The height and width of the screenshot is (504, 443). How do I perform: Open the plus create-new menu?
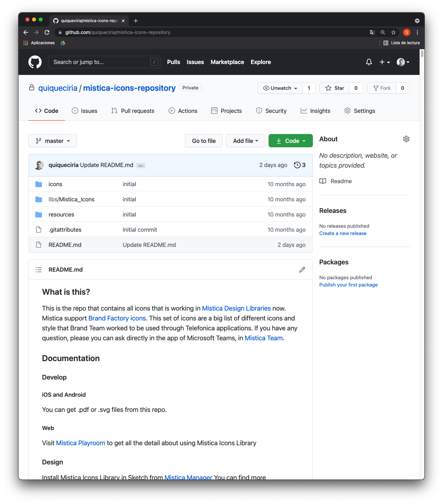tap(385, 62)
